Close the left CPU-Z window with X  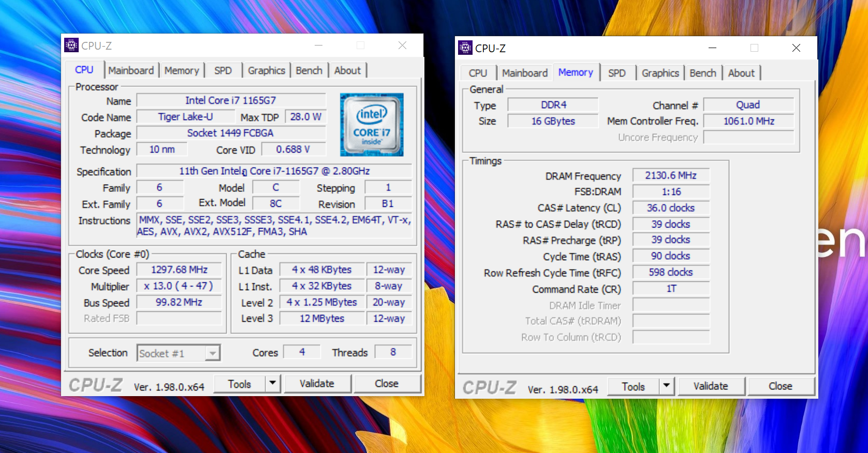click(x=402, y=46)
